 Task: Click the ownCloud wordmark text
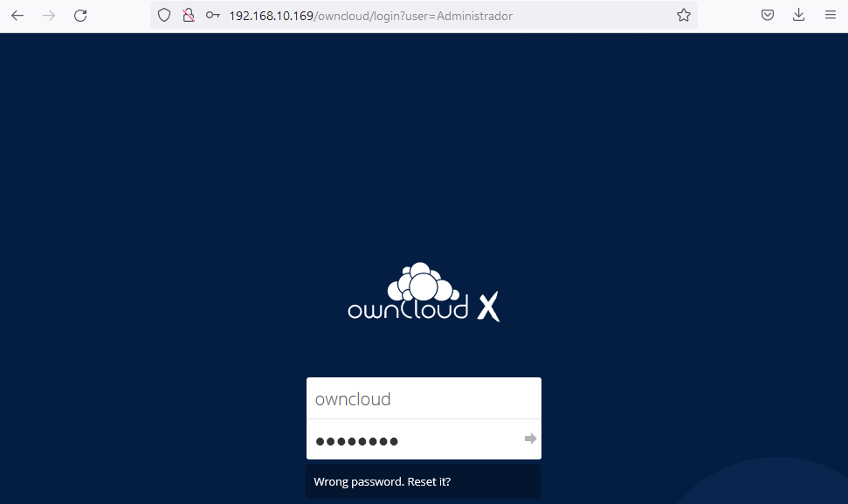click(x=407, y=309)
